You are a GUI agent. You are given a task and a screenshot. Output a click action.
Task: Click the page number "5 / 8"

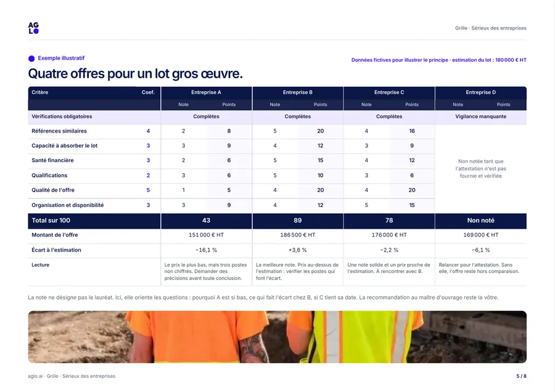click(521, 376)
